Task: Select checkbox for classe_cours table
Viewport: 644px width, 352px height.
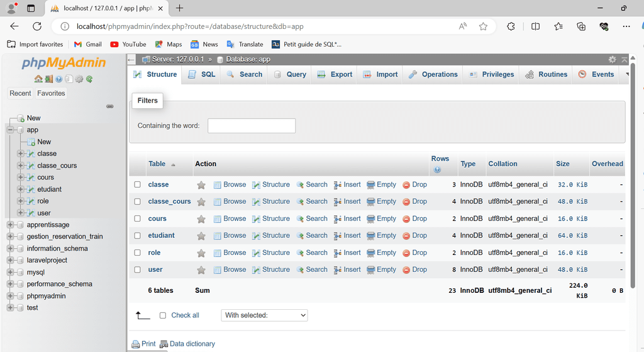Action: point(138,202)
